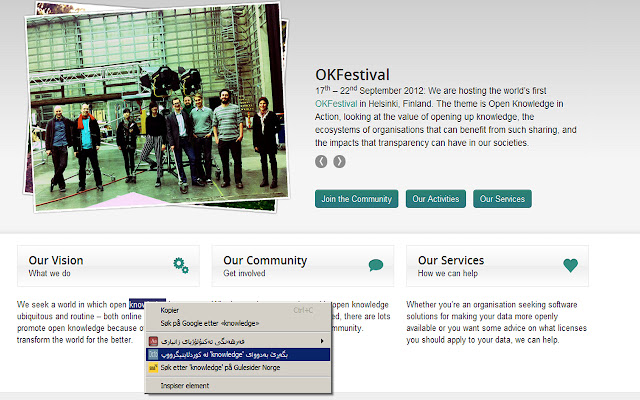Select Søk etter 'knowledge' på Gulesider Norge
The height and width of the screenshot is (400, 640).
(x=238, y=367)
